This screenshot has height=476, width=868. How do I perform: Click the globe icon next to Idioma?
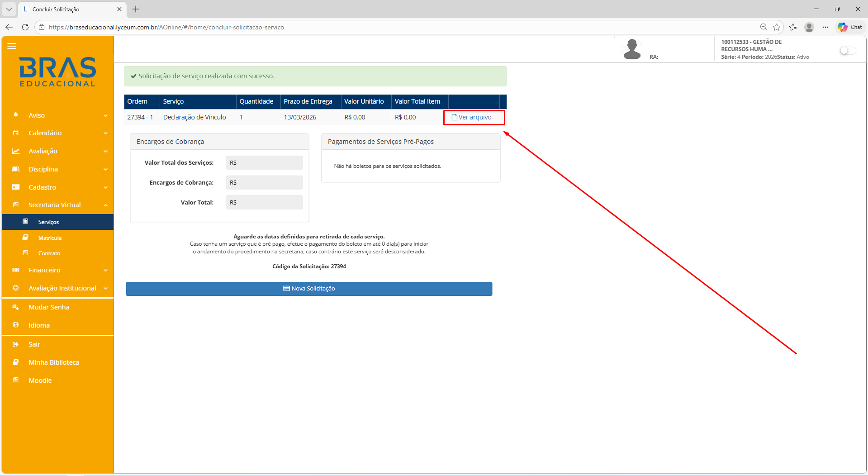pos(16,325)
